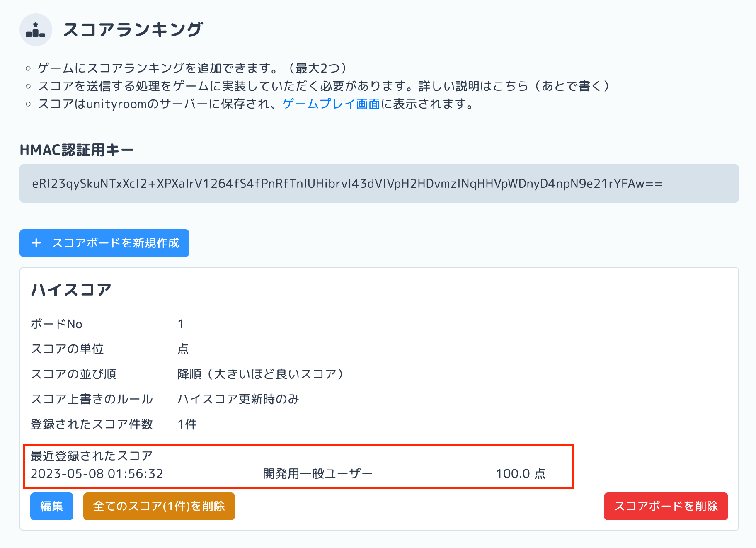Click ハイスコア更新時のみ overwrite rule text
Viewport: 756px width, 548px height.
click(237, 399)
